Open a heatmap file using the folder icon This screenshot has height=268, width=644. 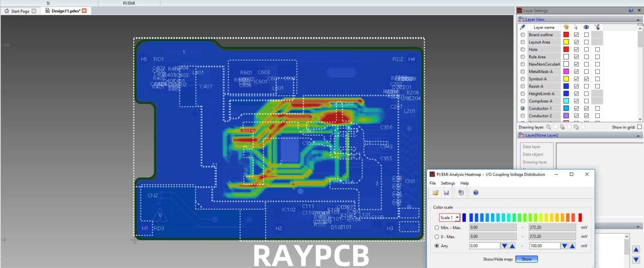pyautogui.click(x=436, y=192)
